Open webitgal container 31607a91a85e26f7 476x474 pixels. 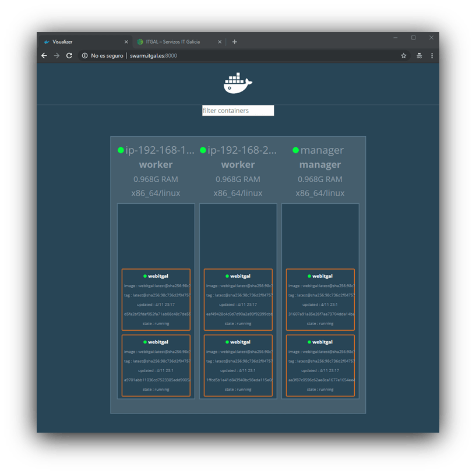[x=320, y=299]
